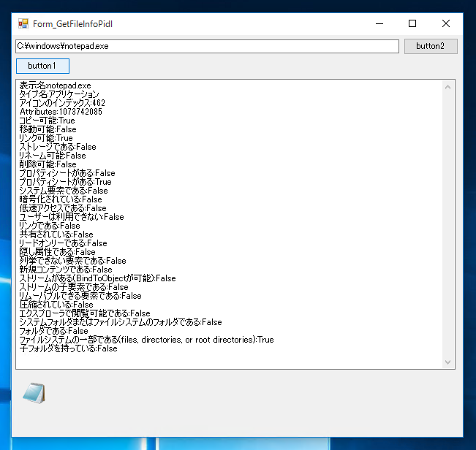Click the form's title bar app icon
The width and height of the screenshot is (476, 450).
coord(23,23)
